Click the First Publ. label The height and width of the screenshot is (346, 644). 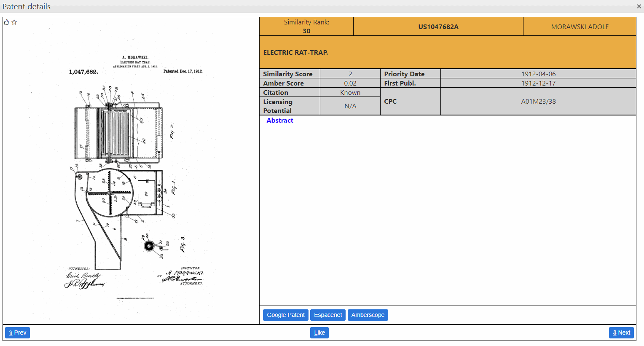click(400, 83)
